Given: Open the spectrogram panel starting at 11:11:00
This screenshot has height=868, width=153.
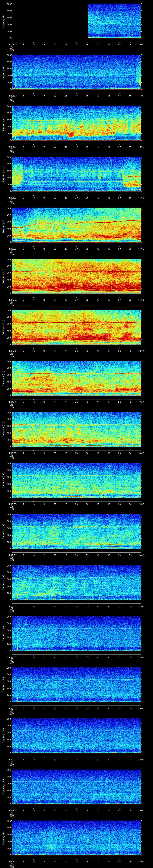Looking at the screenshot, I should point(77,123).
